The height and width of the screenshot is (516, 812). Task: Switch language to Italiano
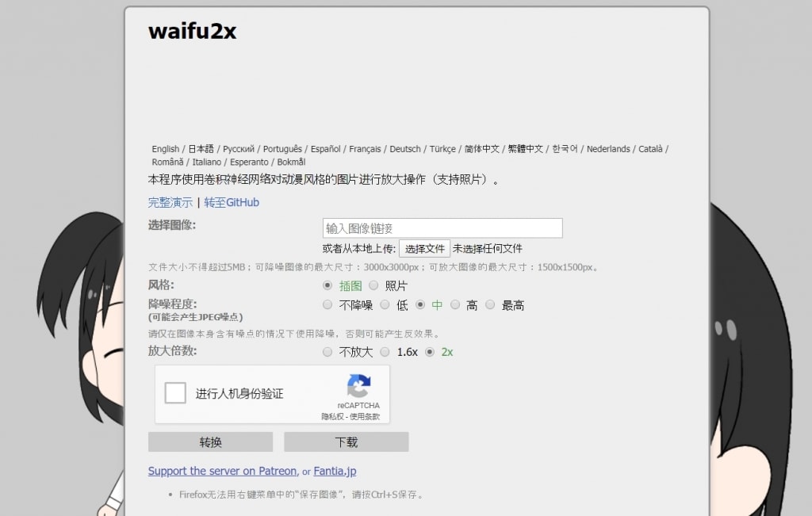207,162
